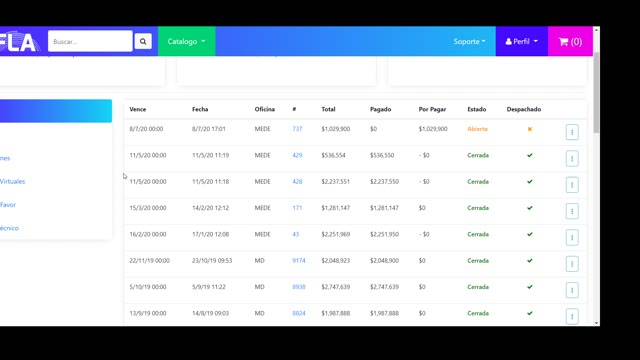
Task: Select the Favor sidebar link
Action: pyautogui.click(x=8, y=205)
